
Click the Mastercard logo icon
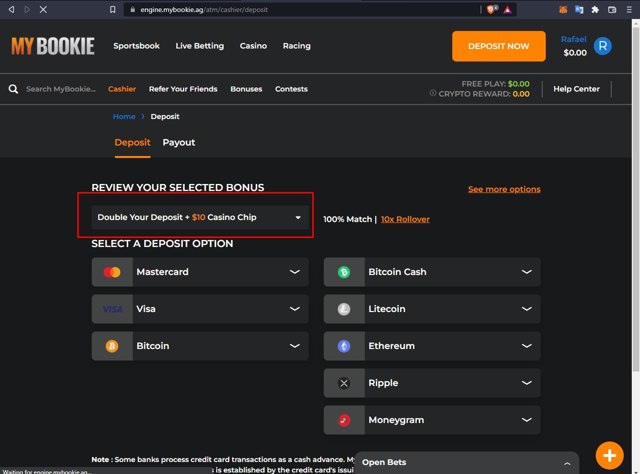click(x=112, y=272)
